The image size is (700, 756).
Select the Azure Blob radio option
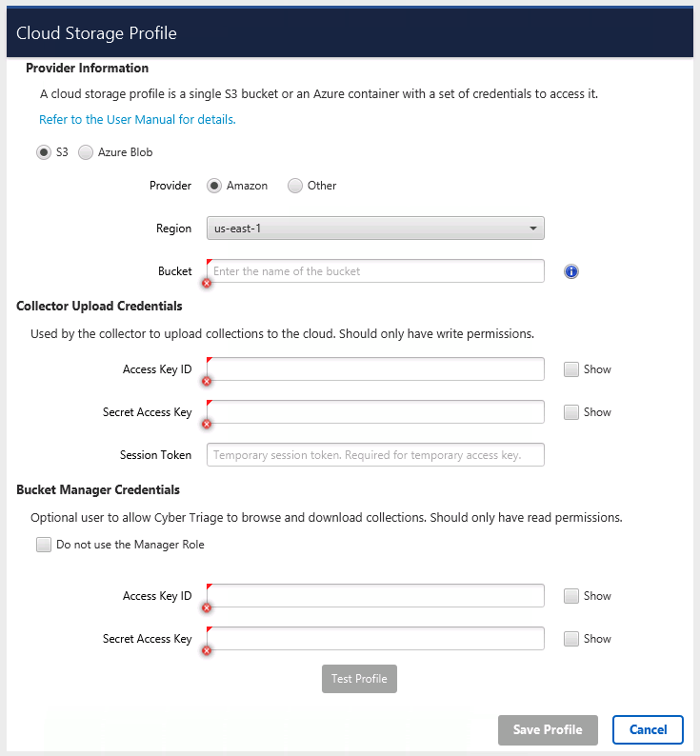click(x=86, y=152)
